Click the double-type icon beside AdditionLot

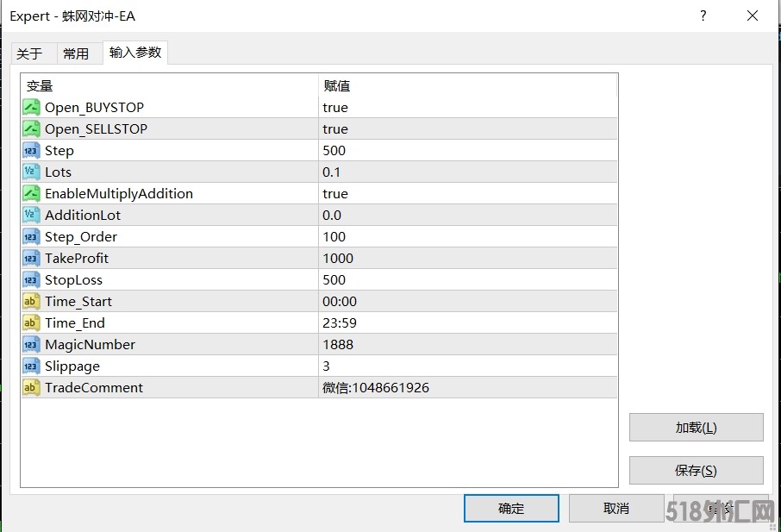tap(31, 216)
